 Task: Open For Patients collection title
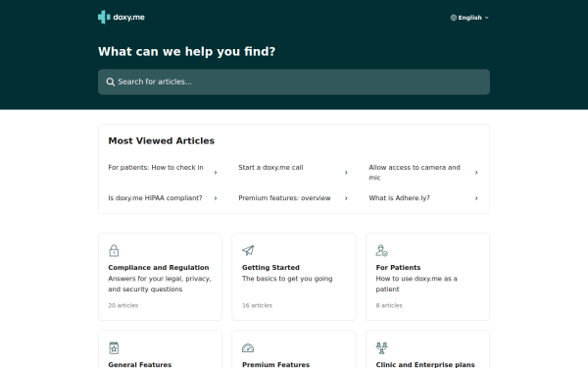(398, 267)
